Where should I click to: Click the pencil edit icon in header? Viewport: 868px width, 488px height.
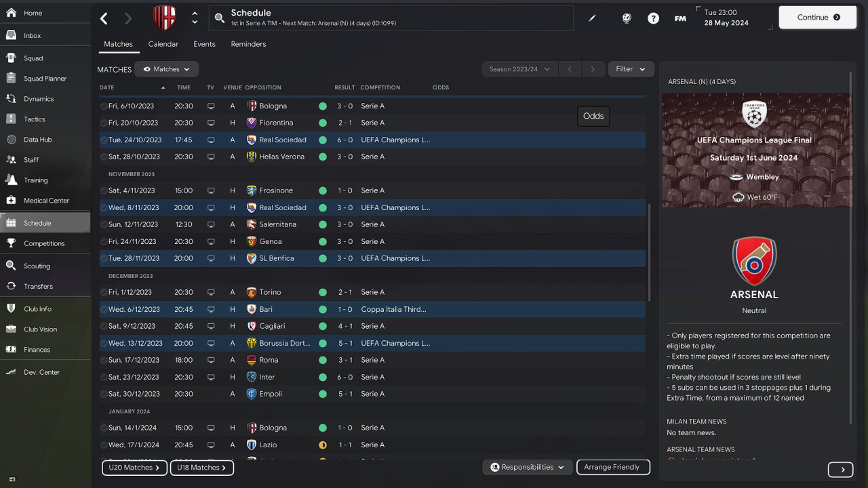pyautogui.click(x=592, y=18)
